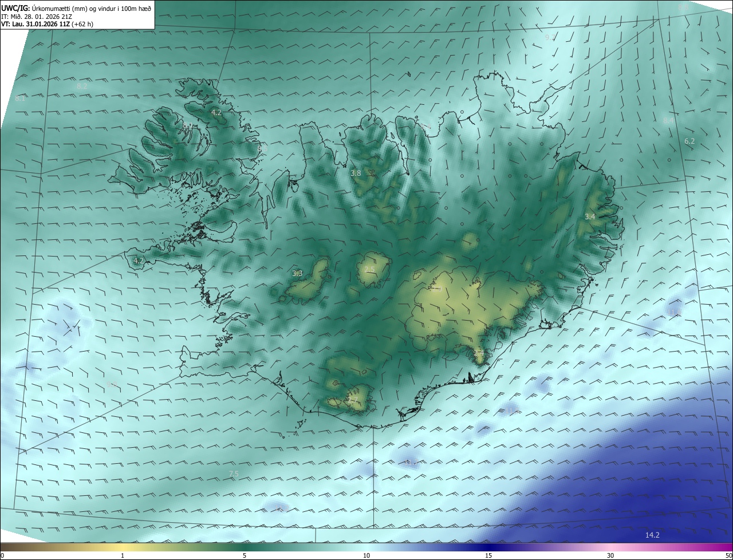Select the 8.4 value label over the sea
This screenshot has height=560, width=733.
point(668,120)
